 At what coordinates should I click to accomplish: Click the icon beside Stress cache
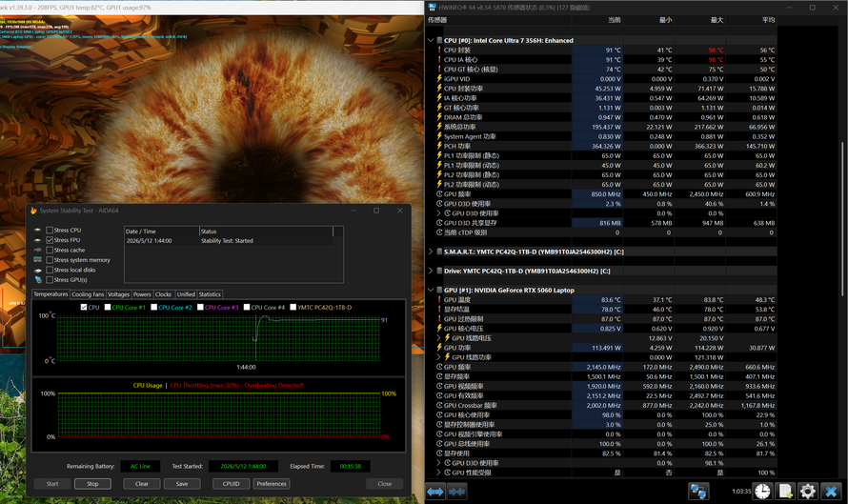[38, 250]
